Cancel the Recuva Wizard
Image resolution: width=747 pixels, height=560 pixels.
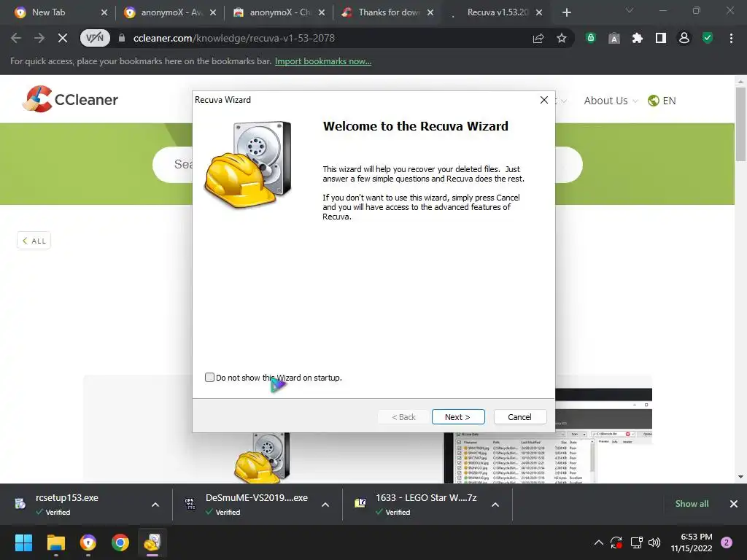click(x=519, y=416)
